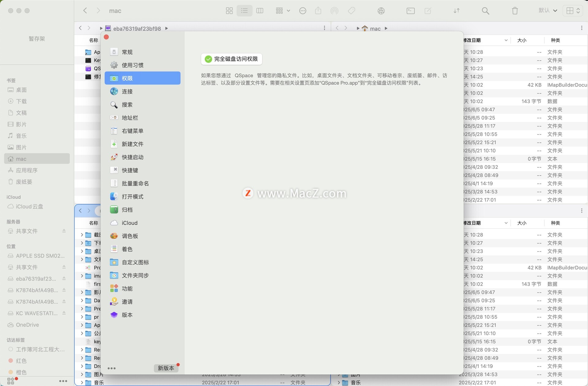Open the 默认 workspace dropdown
Viewport: 588px width, 386px height.
pos(548,11)
